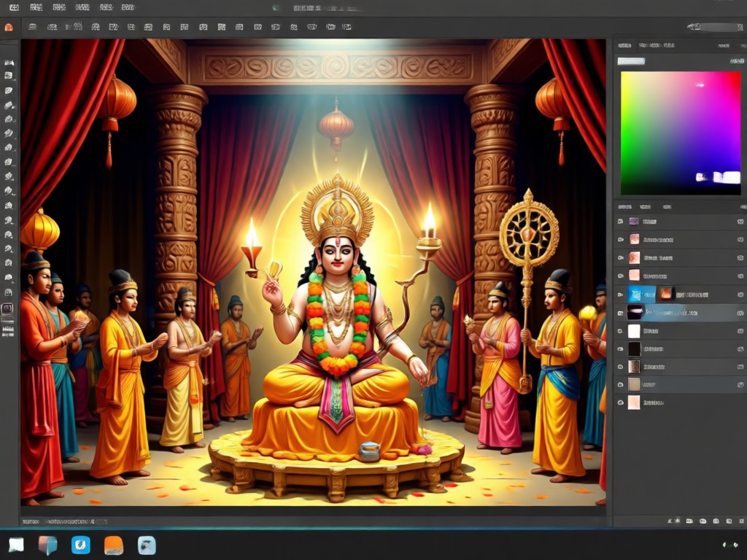The width and height of the screenshot is (747, 560).
Task: Click the lock icon on the purple-thumbnail layer
Action: pyautogui.click(x=740, y=222)
